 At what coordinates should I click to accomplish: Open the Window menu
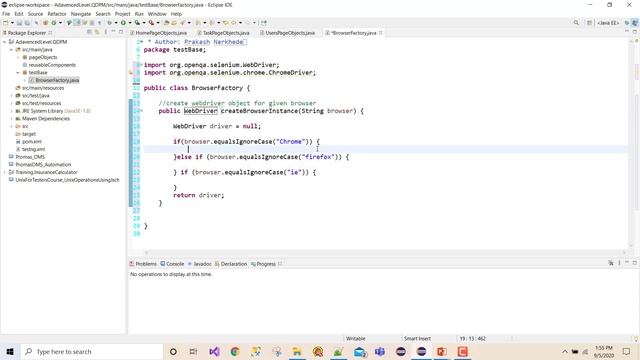click(x=157, y=14)
